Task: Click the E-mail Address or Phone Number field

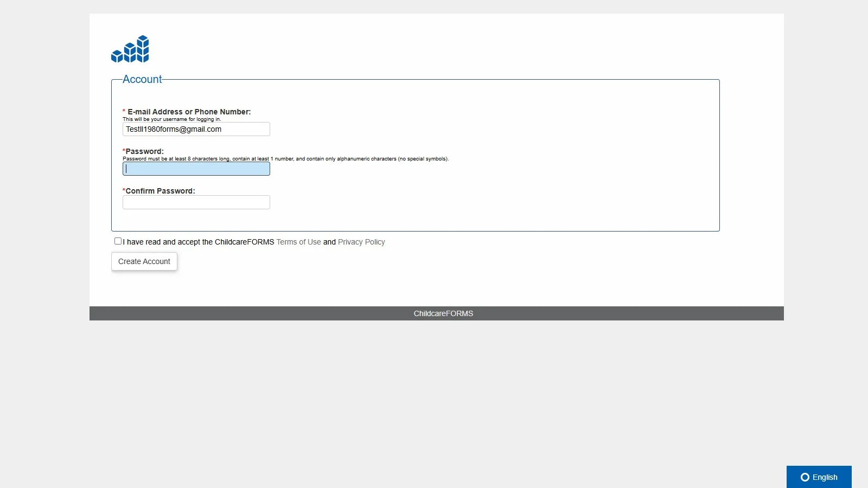Action: [x=196, y=129]
